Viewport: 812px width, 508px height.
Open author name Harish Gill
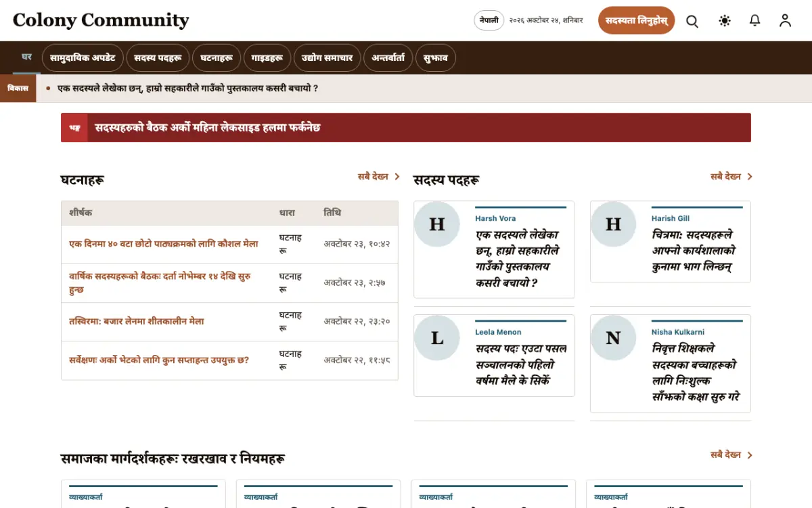pos(671,218)
